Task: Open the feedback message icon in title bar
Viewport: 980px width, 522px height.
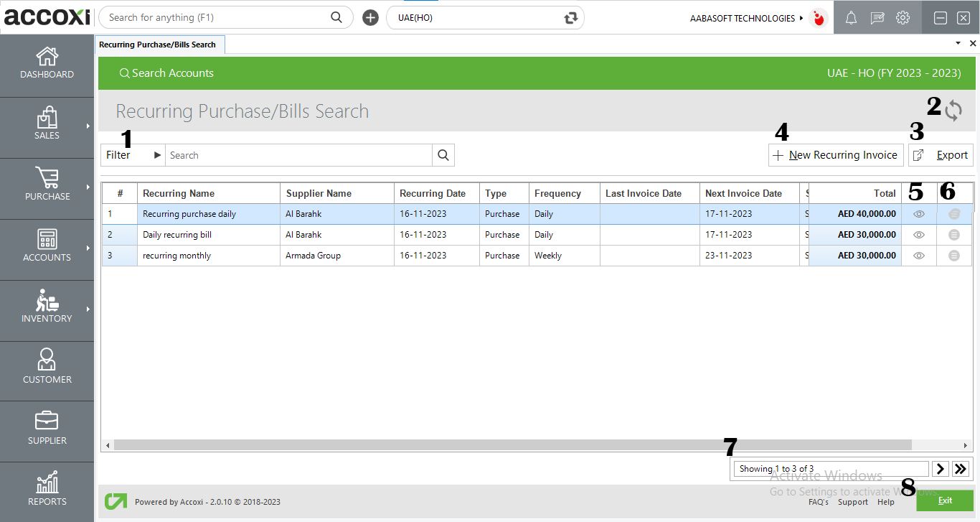Action: [x=877, y=17]
